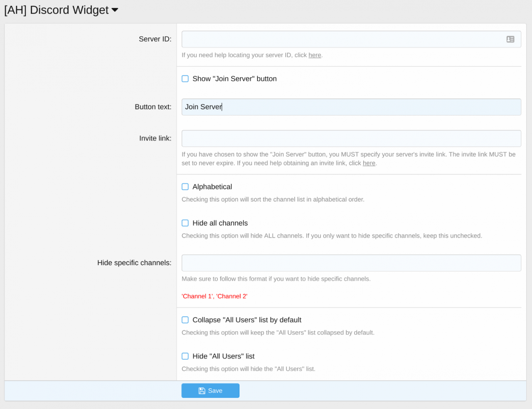Image resolution: width=532 pixels, height=409 pixels.
Task: Save the widget settings
Action: [x=210, y=391]
